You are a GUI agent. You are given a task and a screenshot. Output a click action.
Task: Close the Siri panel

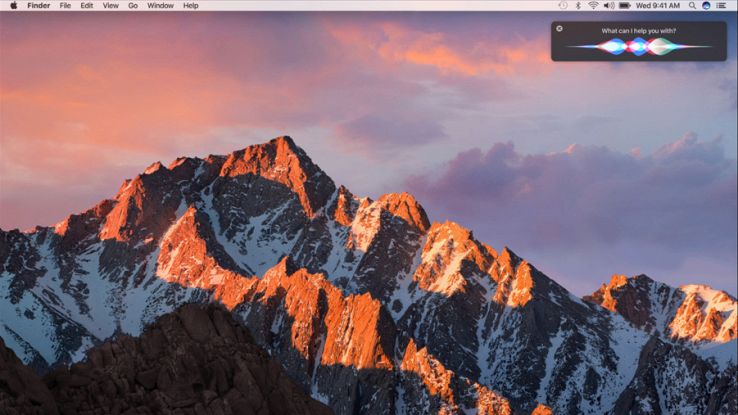(x=559, y=29)
